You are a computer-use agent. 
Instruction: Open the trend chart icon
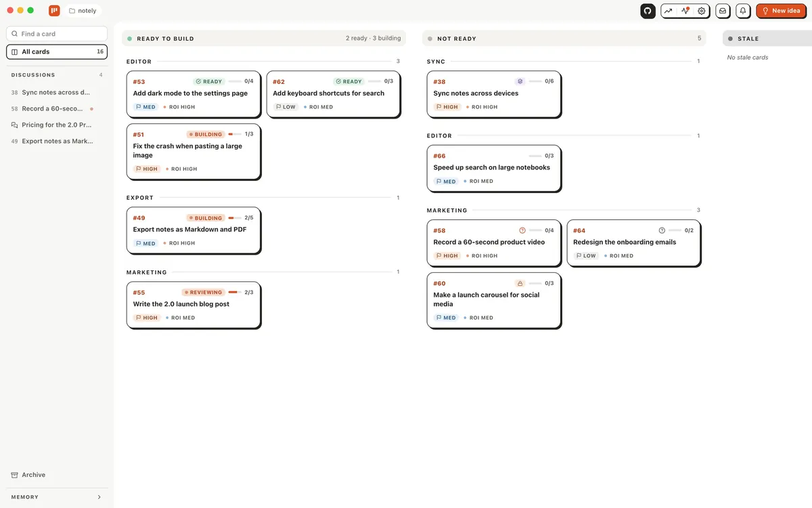(x=668, y=11)
